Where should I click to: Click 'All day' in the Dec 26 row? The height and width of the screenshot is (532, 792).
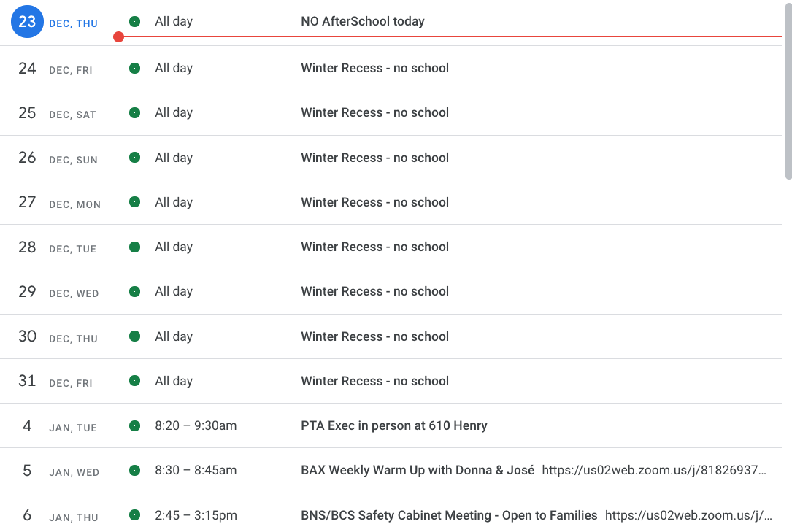pos(174,158)
